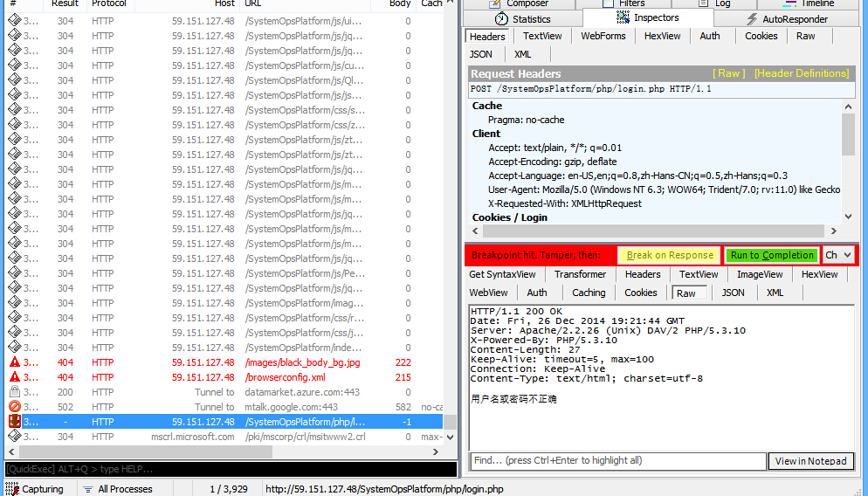Click session icon for mscrl.microsoft.com row
Viewport: 868px width, 496px height.
(14, 437)
